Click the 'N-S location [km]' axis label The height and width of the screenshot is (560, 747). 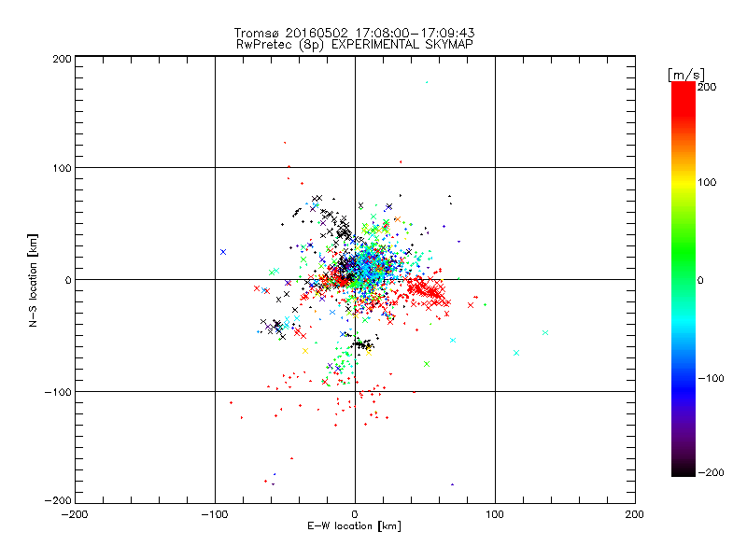[33, 281]
